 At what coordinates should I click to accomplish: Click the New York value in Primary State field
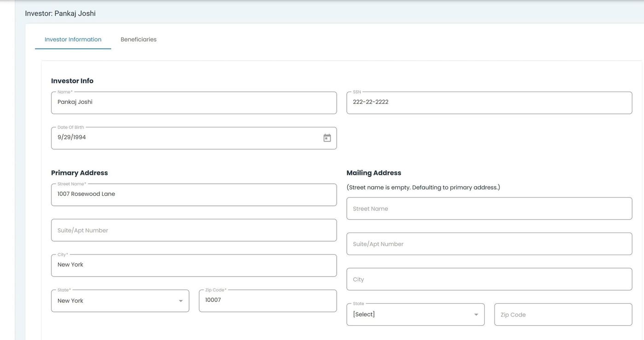pos(70,301)
